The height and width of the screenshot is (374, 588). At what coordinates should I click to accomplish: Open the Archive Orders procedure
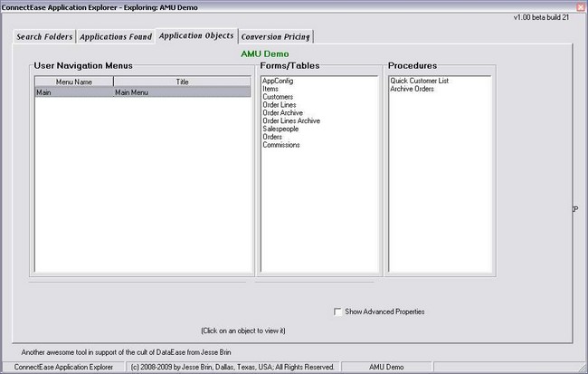[x=412, y=89]
